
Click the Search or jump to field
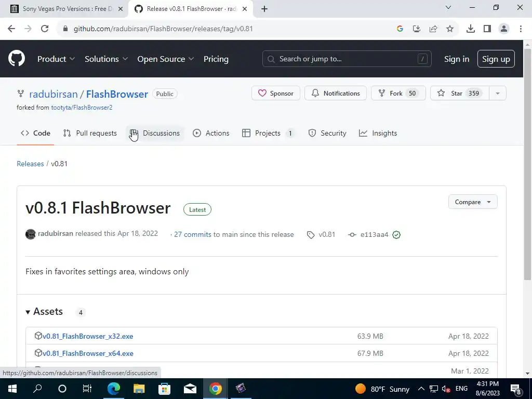(x=347, y=59)
